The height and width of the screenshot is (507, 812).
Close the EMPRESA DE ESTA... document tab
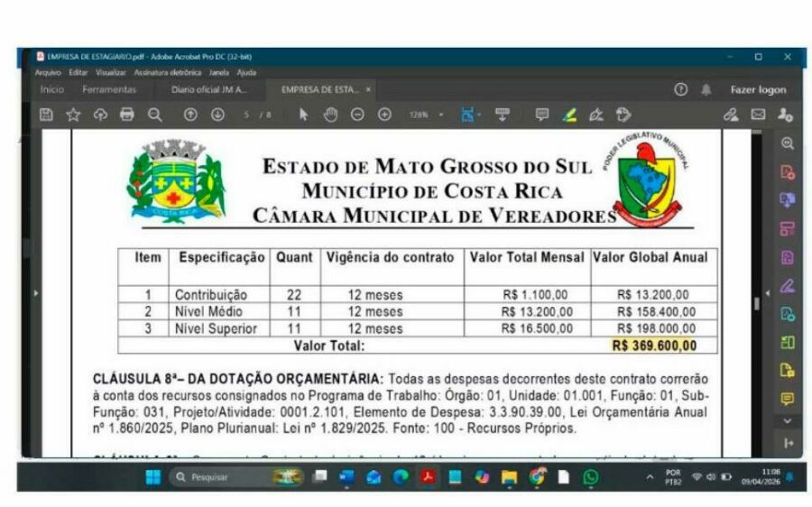pyautogui.click(x=368, y=89)
